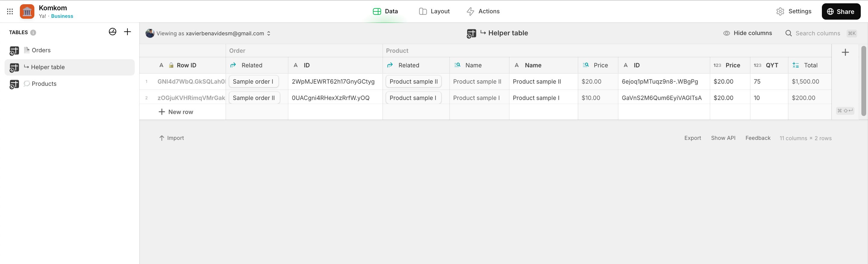Open the Product sample II relation chip
The width and height of the screenshot is (868, 264).
click(x=414, y=82)
